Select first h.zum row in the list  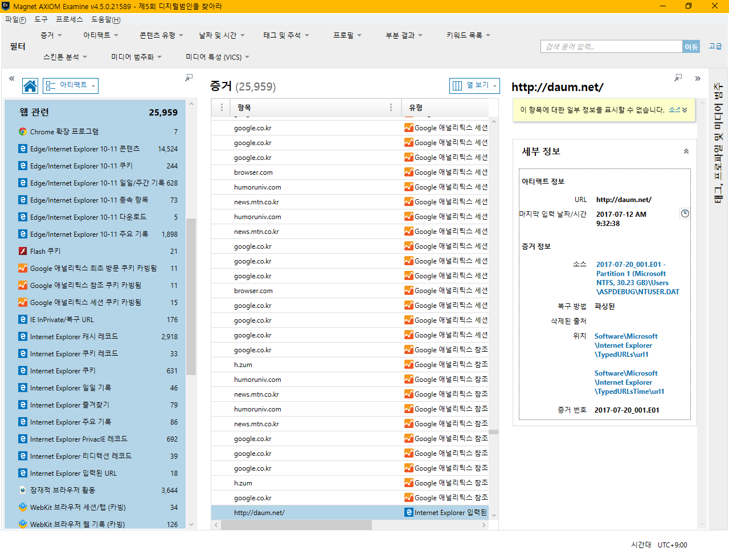point(350,364)
